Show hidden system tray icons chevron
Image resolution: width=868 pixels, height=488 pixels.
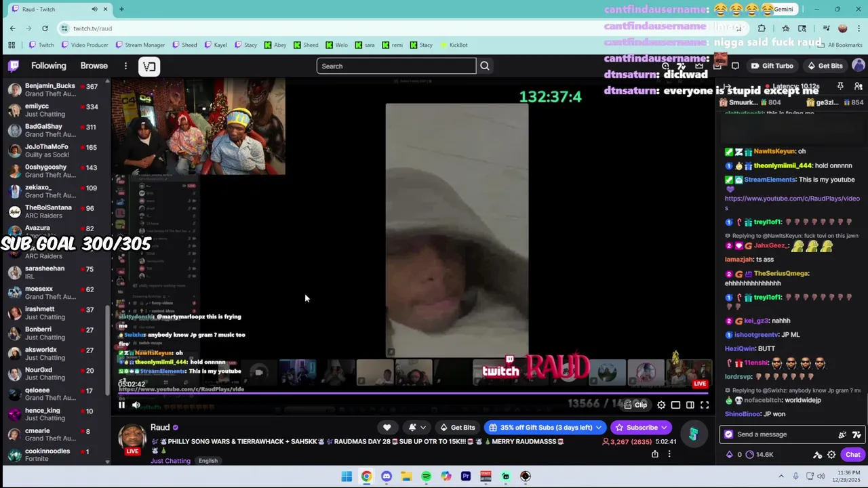[781, 476]
